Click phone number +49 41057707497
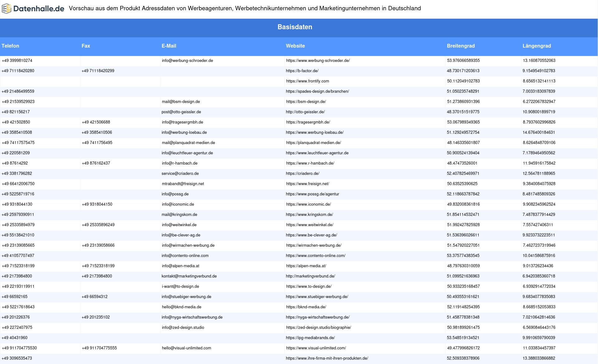 click(18, 256)
